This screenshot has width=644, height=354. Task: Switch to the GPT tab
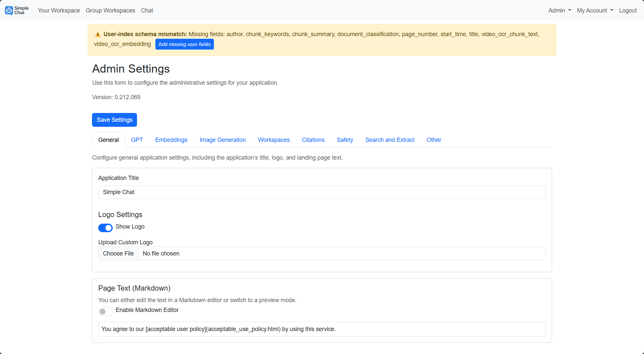click(x=137, y=140)
